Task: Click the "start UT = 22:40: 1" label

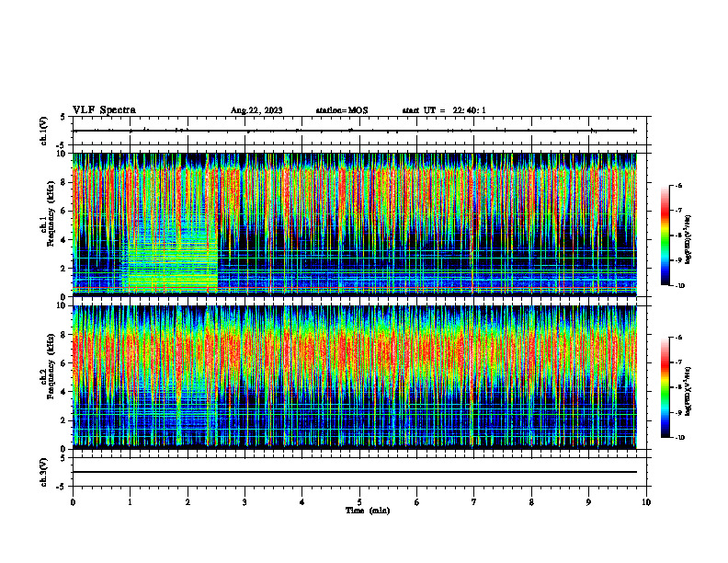Action: (444, 110)
